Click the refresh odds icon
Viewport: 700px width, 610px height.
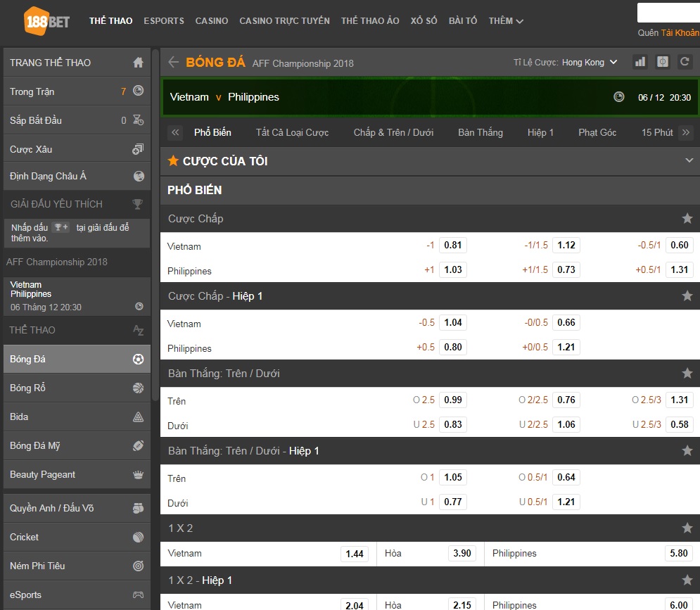pyautogui.click(x=685, y=62)
